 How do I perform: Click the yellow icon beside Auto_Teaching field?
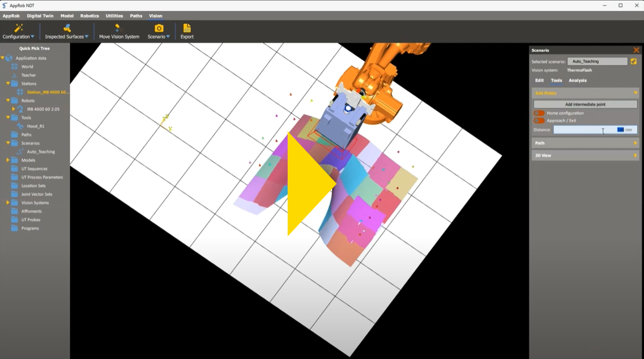pyautogui.click(x=633, y=61)
